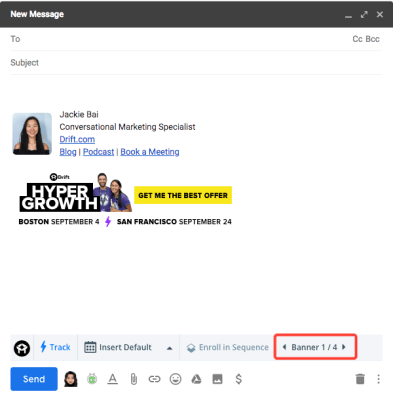The width and height of the screenshot is (393, 400).
Task: Expand New Message to full screen
Action: [x=364, y=15]
